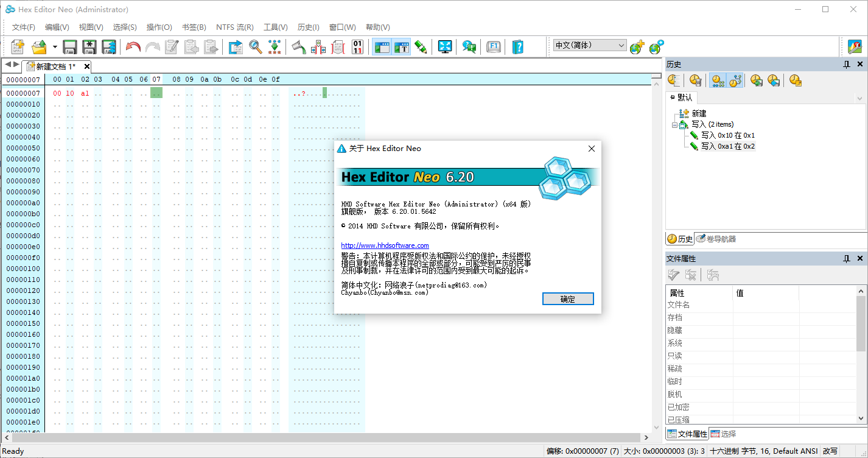Click the 01 11 binary view icon

[357, 47]
